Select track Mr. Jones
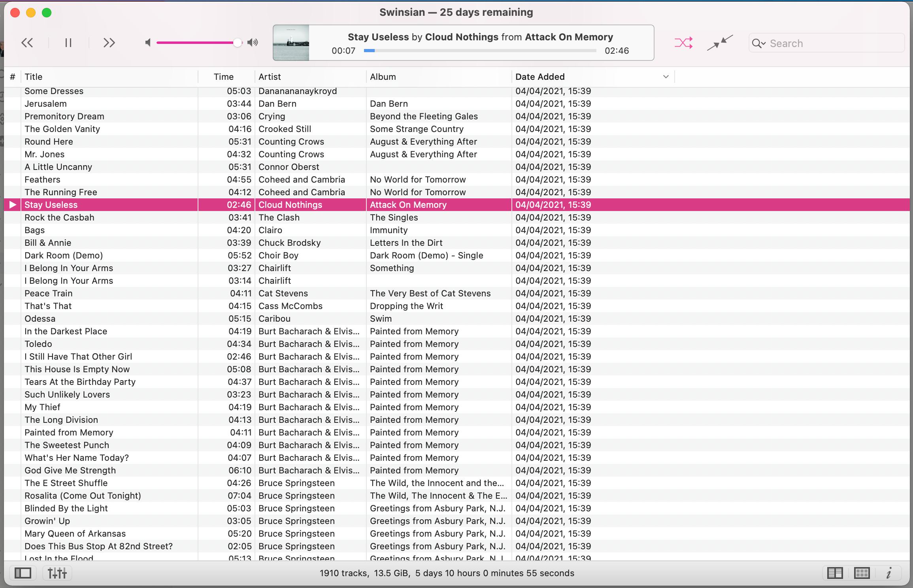Screen dimensions: 913x588 tap(457, 154)
